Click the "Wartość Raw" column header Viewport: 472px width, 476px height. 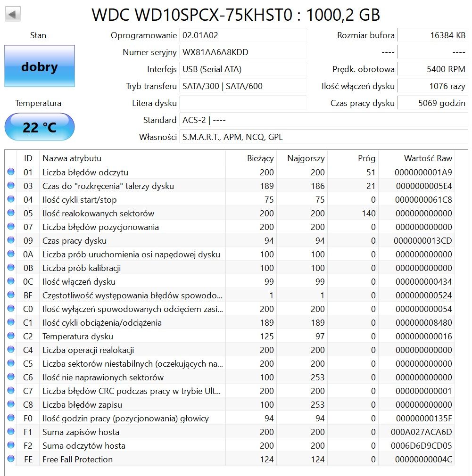pyautogui.click(x=427, y=158)
